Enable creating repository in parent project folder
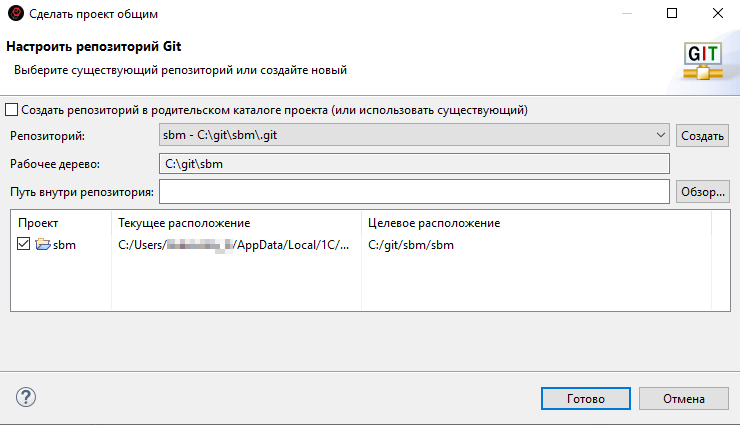 [12, 110]
